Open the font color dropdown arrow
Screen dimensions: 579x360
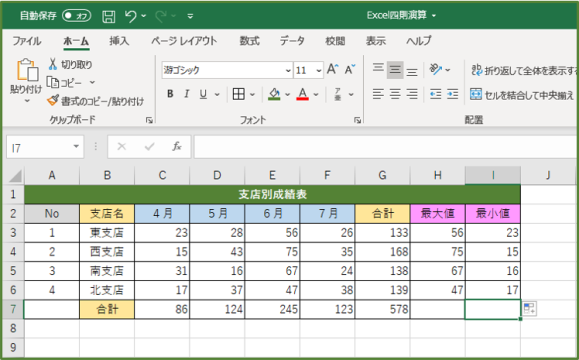pos(316,95)
